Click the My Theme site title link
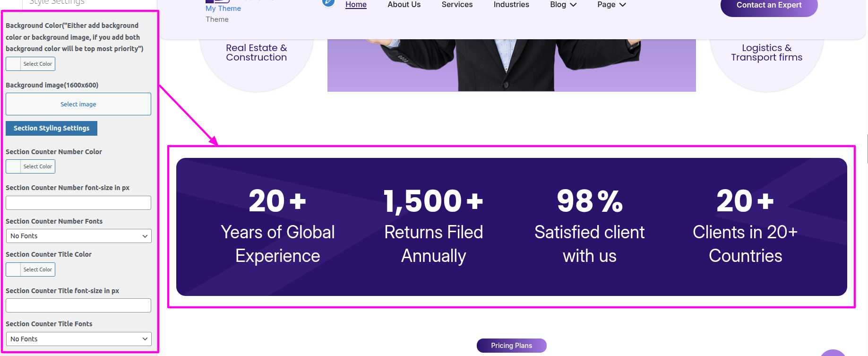 pos(223,9)
